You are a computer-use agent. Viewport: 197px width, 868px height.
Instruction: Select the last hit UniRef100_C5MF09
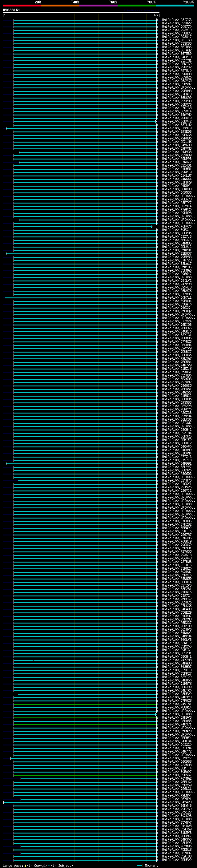[176, 860]
